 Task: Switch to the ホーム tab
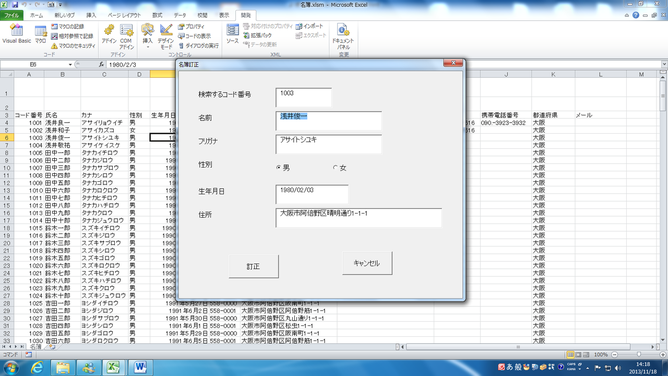[x=37, y=15]
